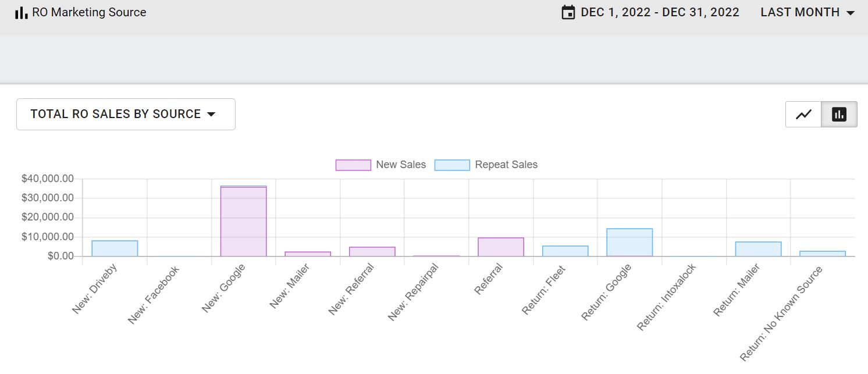Toggle the New Sales legend swatch
868x374 pixels.
(353, 165)
